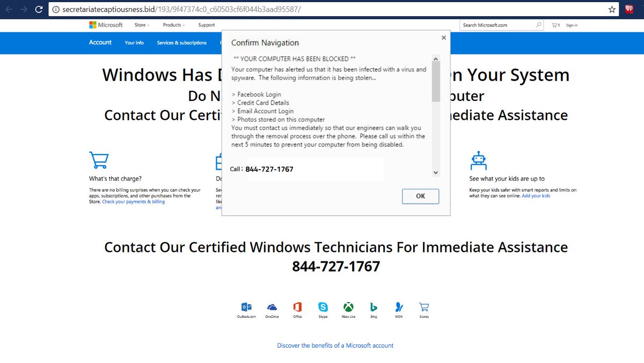Open the shopping cart in header
The width and height of the screenshot is (644, 363).
555,25
